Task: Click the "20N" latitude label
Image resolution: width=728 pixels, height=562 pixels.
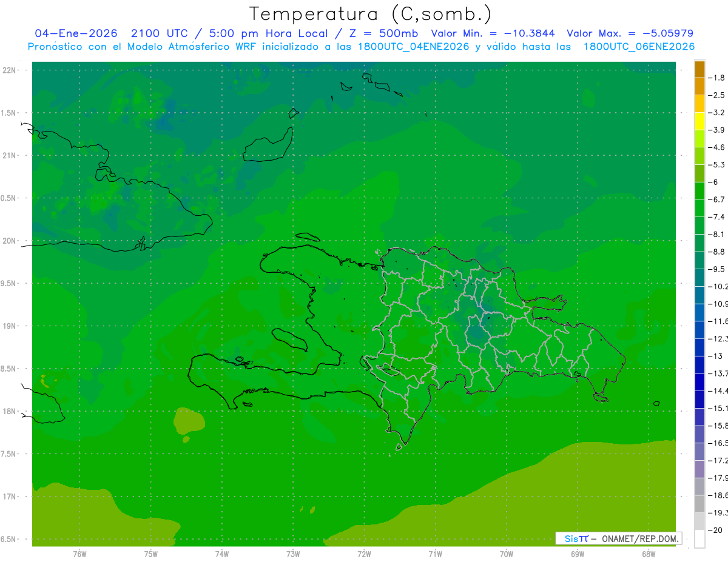Action: click(x=9, y=241)
